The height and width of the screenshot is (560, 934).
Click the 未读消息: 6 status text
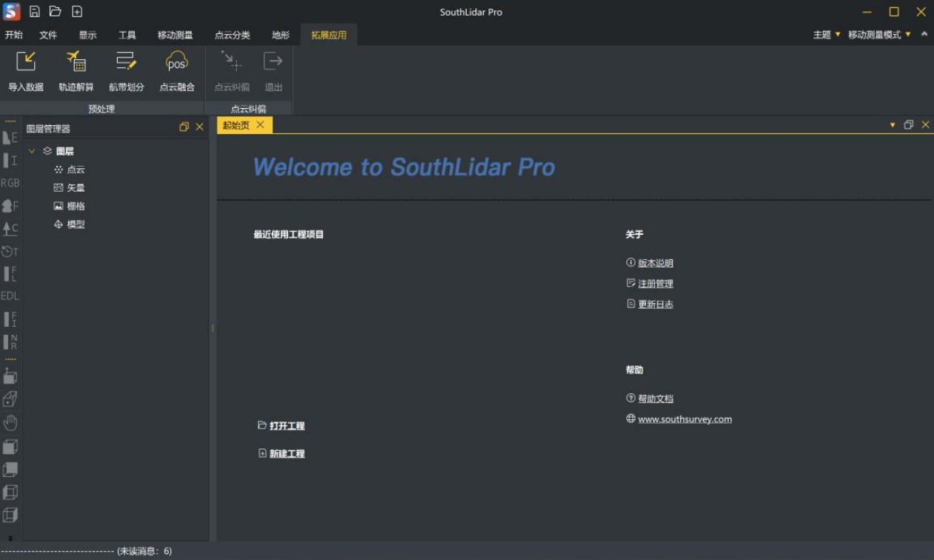144,551
